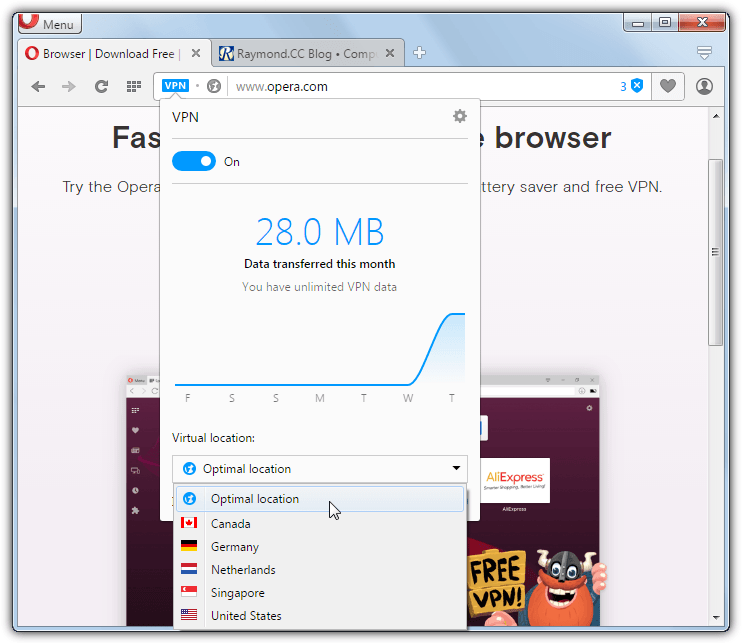Go forward with the forward arrow
The height and width of the screenshot is (643, 742).
69,87
